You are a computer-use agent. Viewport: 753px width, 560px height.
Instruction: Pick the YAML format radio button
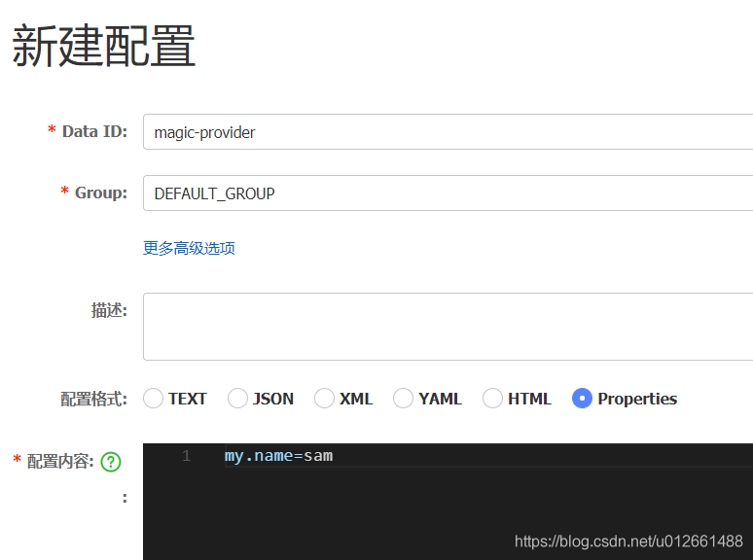click(403, 399)
